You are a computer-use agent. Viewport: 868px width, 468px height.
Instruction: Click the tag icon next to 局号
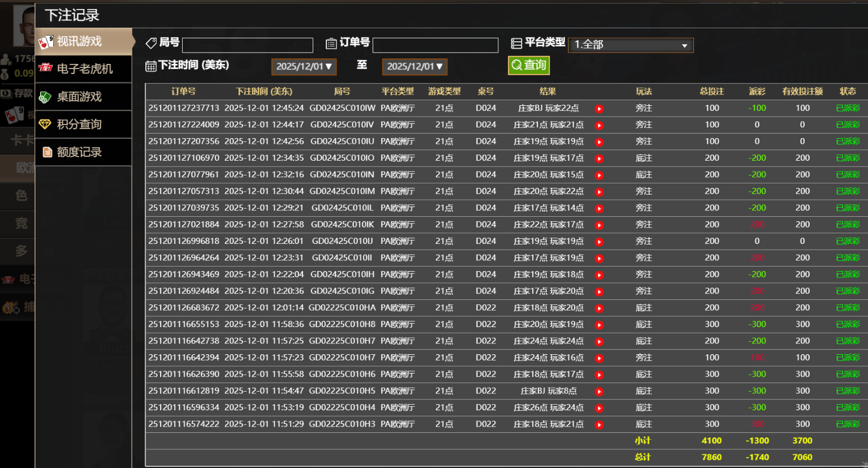(x=151, y=43)
